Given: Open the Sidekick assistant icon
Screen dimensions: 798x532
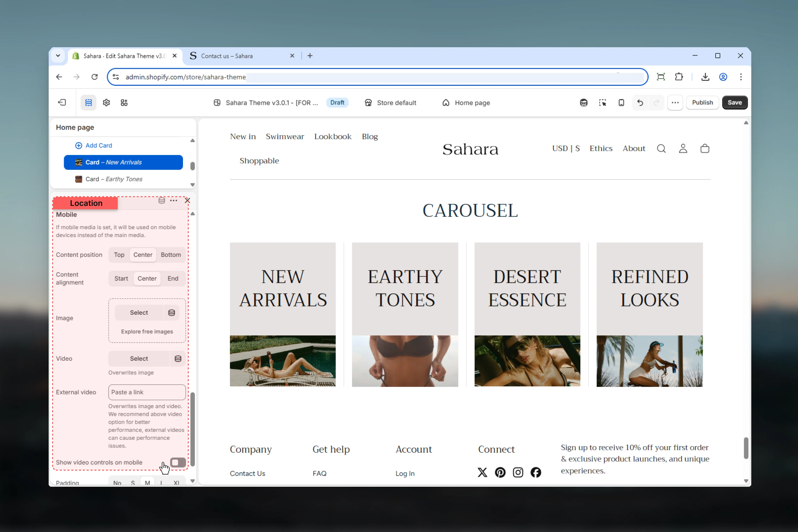Looking at the screenshot, I should tap(583, 102).
